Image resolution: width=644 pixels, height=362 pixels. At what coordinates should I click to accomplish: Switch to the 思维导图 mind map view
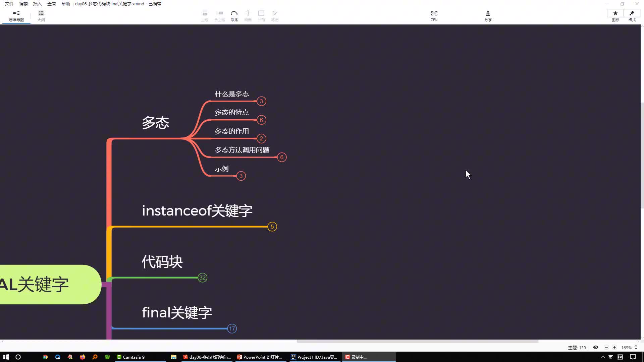coord(16,16)
